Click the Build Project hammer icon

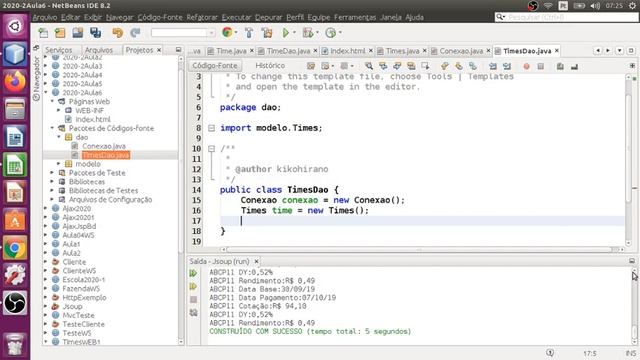coord(249,33)
